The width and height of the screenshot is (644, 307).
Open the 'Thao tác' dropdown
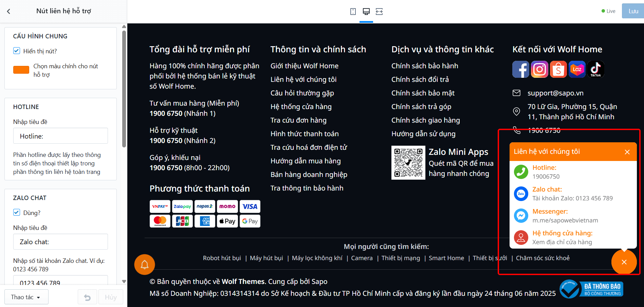coord(26,297)
